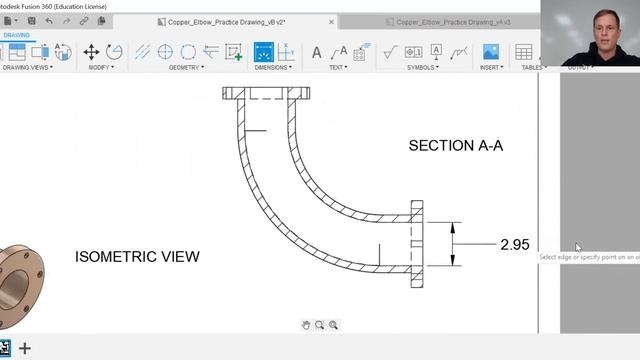Select the Rotate tool
This screenshot has height=360, width=640.
(x=114, y=52)
